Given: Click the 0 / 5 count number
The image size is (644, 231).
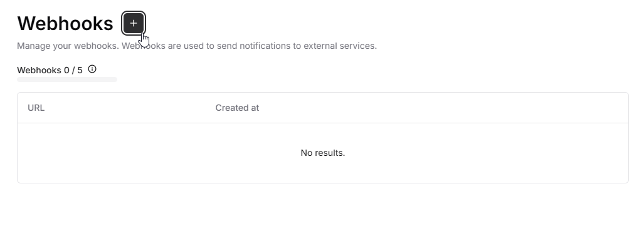Looking at the screenshot, I should pos(73,70).
